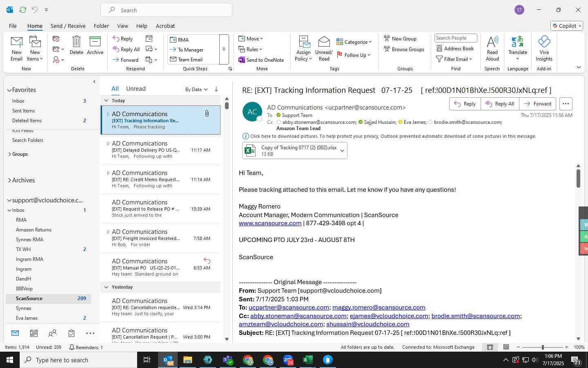Open the Copilot button
This screenshot has height=368, width=588.
pyautogui.click(x=567, y=26)
